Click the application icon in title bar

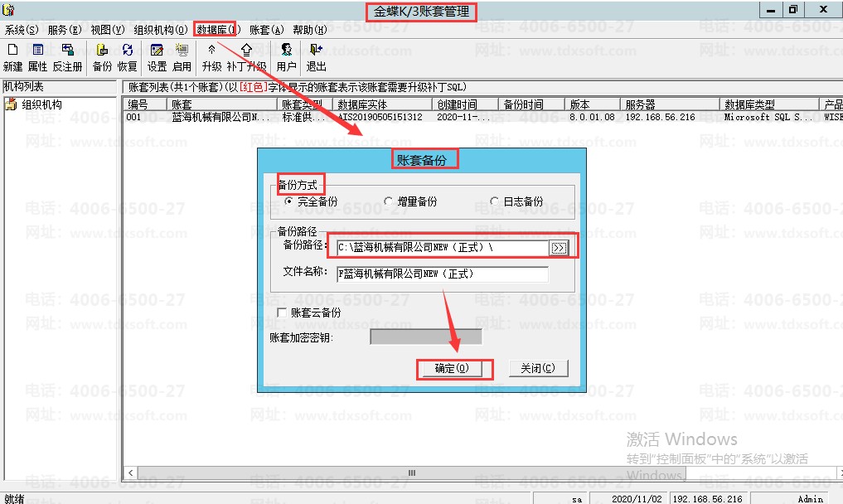coord(8,10)
